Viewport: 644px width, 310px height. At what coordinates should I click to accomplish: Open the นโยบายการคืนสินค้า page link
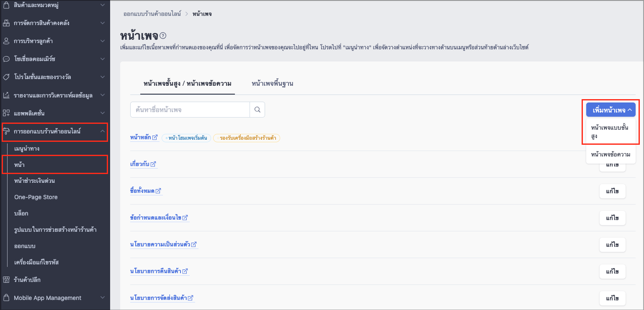156,271
